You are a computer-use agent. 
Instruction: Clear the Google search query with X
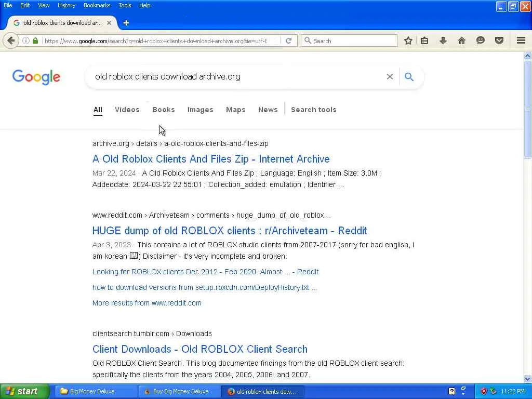[x=390, y=77]
